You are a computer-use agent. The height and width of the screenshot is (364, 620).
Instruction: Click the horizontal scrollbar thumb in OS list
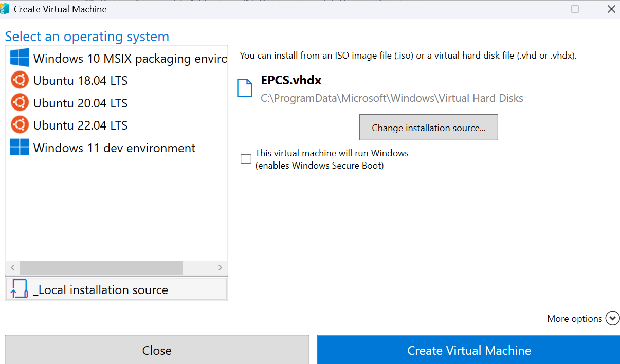point(101,268)
